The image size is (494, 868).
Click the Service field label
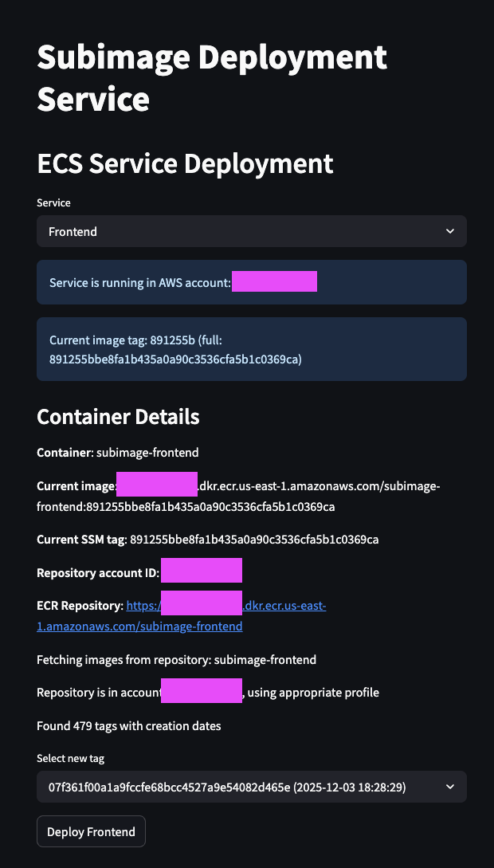(x=53, y=203)
